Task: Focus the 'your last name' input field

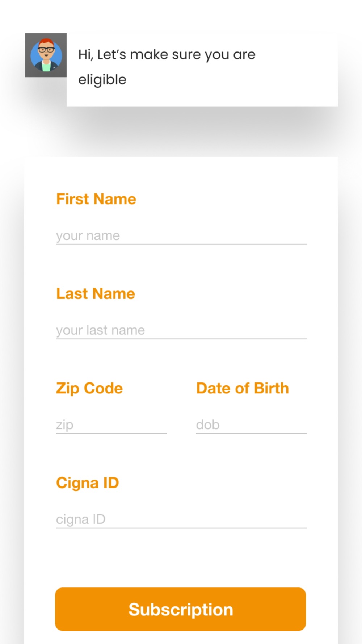Action: [x=181, y=330]
